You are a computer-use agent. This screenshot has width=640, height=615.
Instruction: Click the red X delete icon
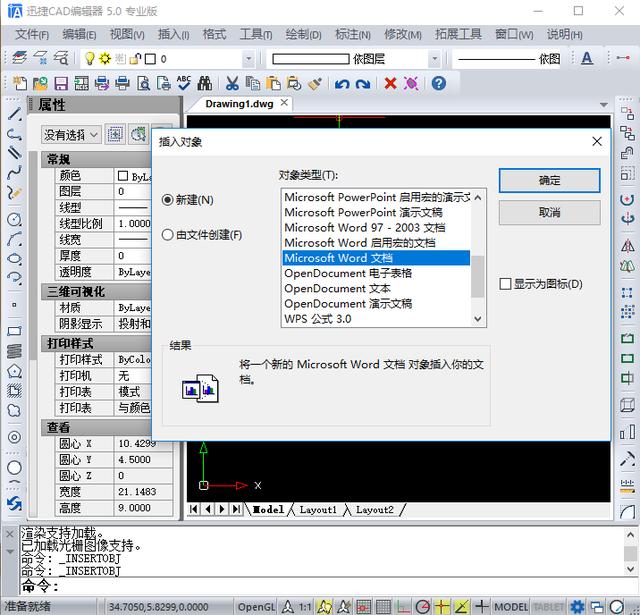pyautogui.click(x=390, y=84)
